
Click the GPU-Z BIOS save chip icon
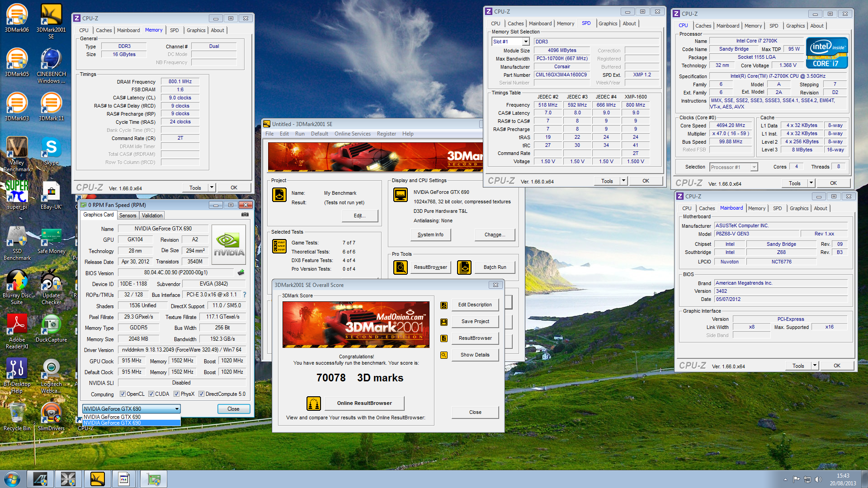(x=241, y=272)
